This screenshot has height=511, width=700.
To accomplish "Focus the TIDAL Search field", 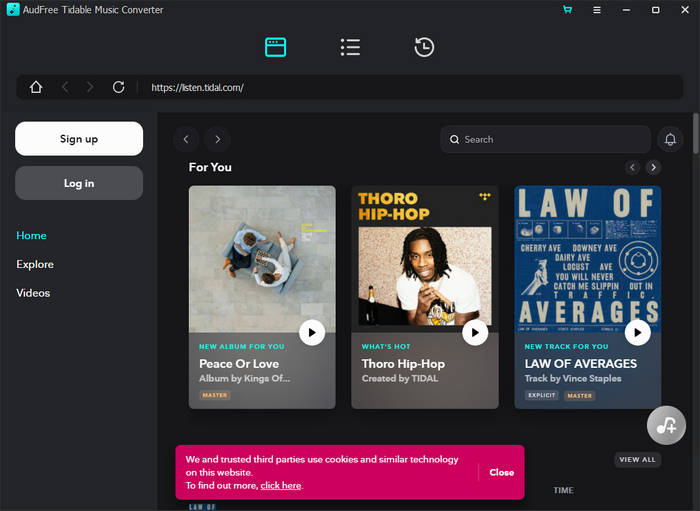I will click(545, 139).
